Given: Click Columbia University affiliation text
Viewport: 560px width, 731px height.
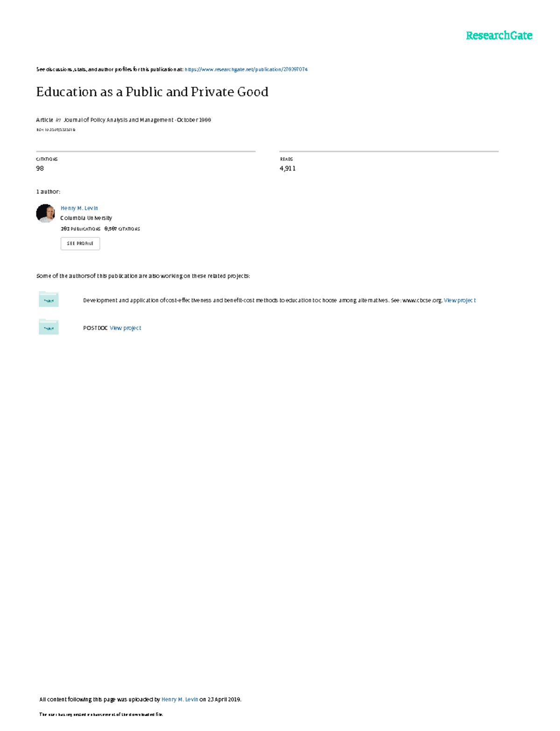Looking at the screenshot, I should 86,218.
